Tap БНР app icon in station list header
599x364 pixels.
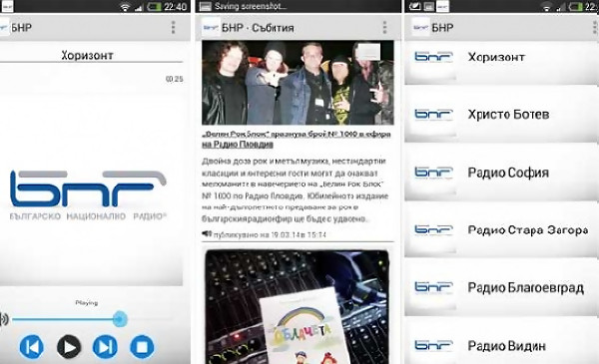(x=420, y=28)
